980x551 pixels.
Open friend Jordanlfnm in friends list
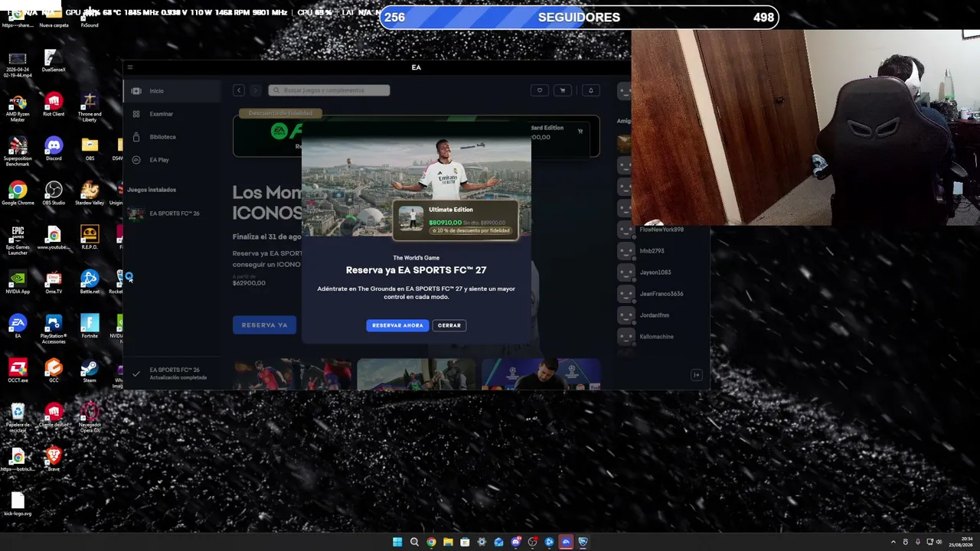pyautogui.click(x=655, y=315)
